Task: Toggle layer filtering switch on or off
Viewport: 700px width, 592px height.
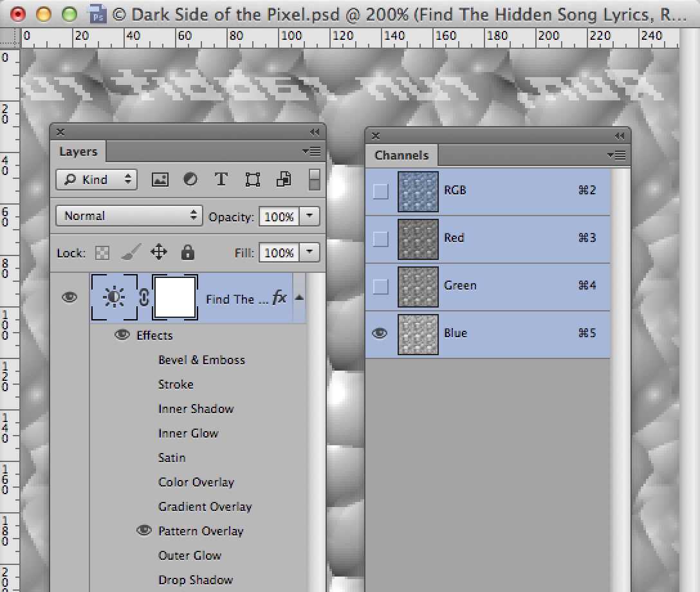Action: (x=314, y=180)
